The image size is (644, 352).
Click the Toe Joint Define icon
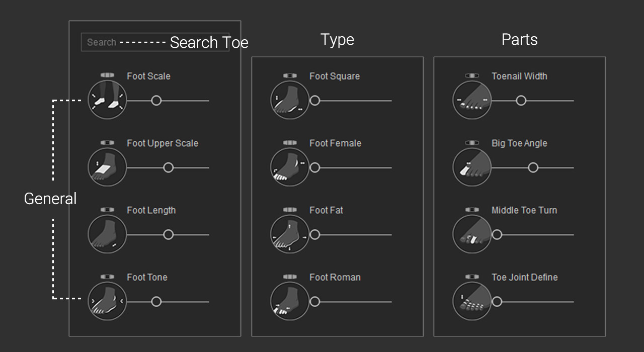pyautogui.click(x=472, y=301)
